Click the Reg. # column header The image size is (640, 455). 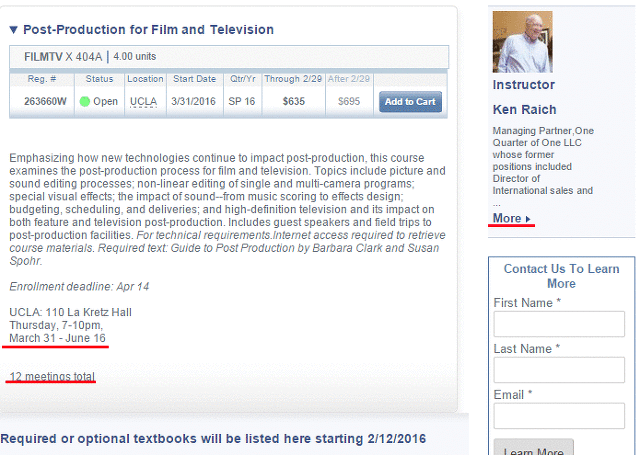pos(42,79)
